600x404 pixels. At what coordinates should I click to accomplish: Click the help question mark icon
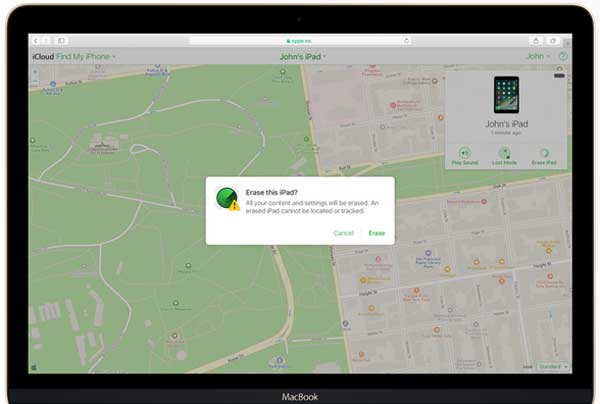point(562,56)
